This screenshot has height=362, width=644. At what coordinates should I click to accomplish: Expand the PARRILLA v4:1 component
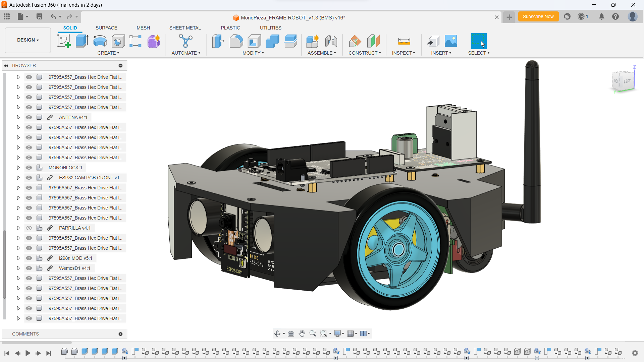(x=18, y=228)
